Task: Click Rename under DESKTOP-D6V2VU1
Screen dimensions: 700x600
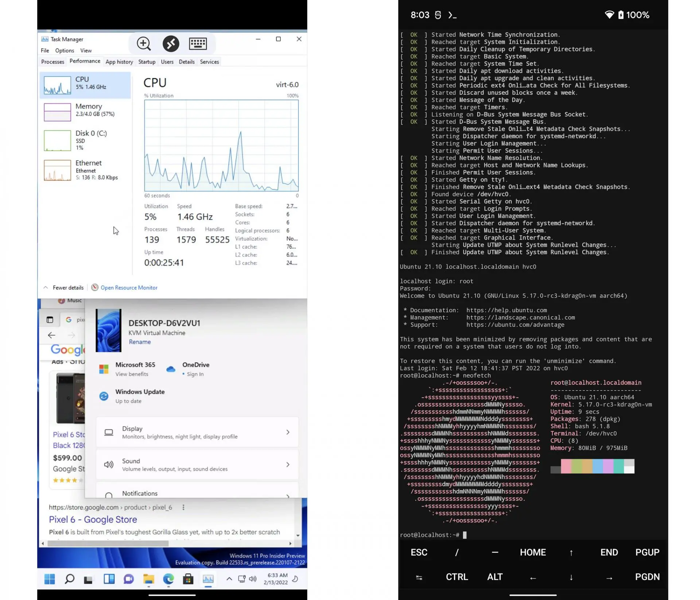Action: point(140,342)
